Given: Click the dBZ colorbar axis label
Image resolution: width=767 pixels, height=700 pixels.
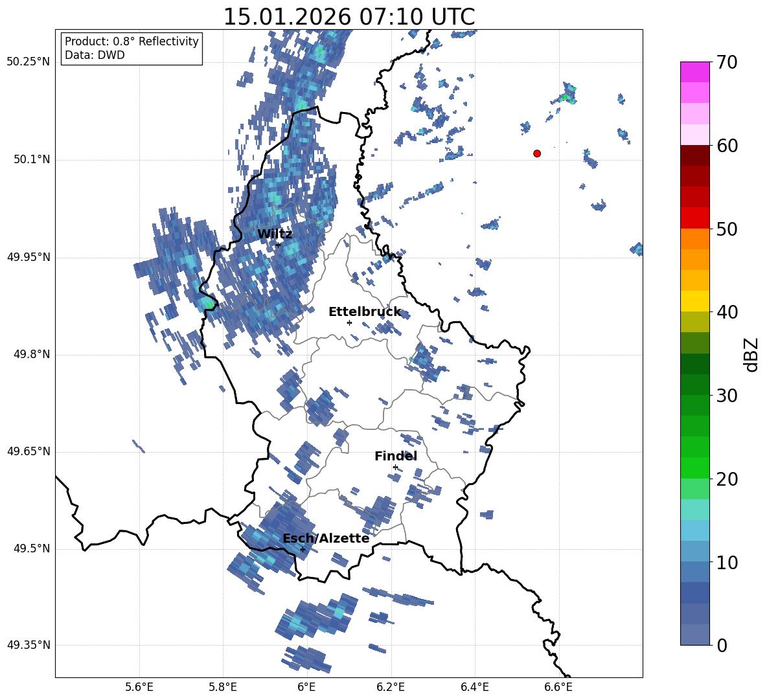Looking at the screenshot, I should 751,354.
